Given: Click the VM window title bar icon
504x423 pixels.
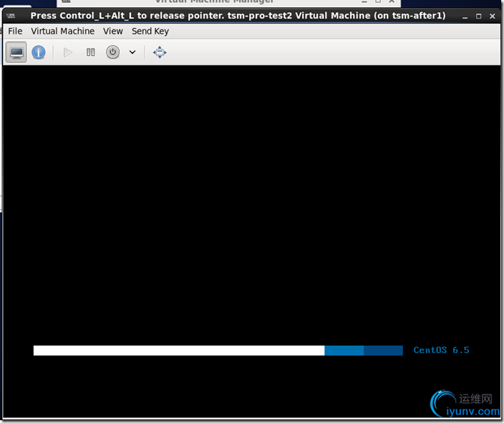Looking at the screenshot, I should coord(11,16).
